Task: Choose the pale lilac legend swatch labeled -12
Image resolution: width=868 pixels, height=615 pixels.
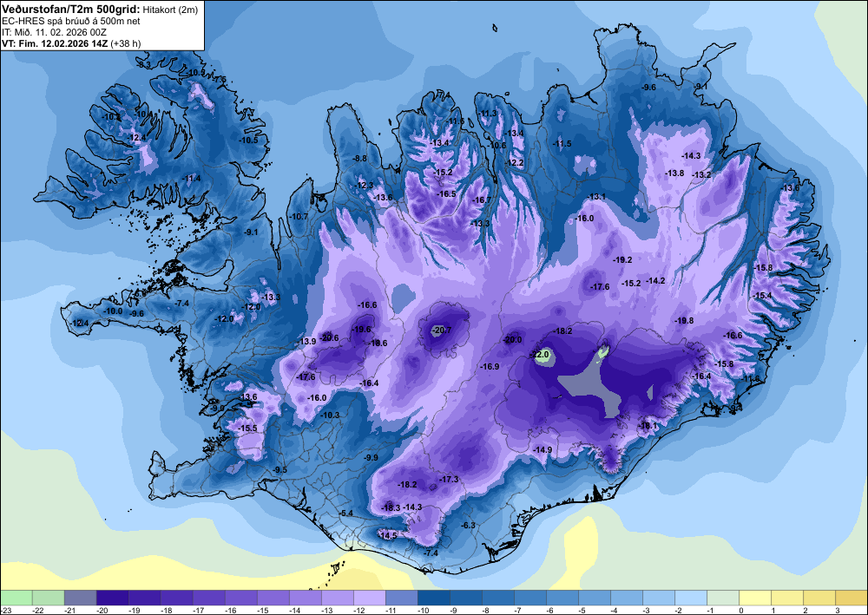Action: 369,598
